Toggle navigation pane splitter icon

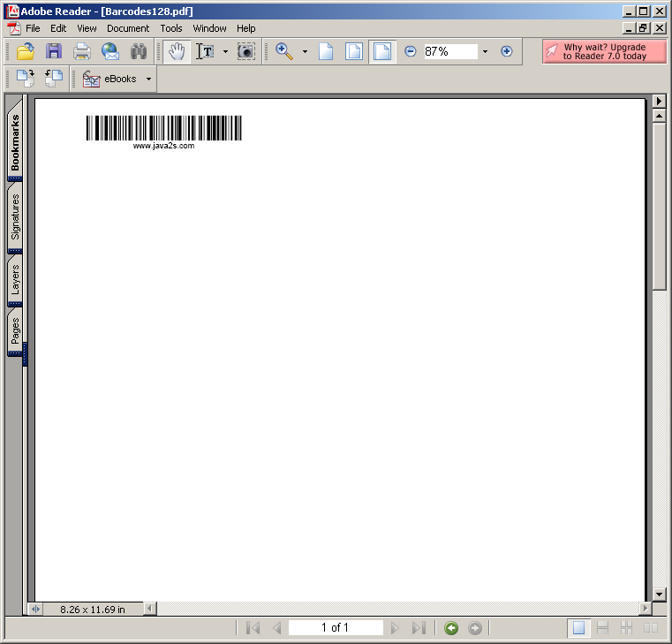click(35, 610)
